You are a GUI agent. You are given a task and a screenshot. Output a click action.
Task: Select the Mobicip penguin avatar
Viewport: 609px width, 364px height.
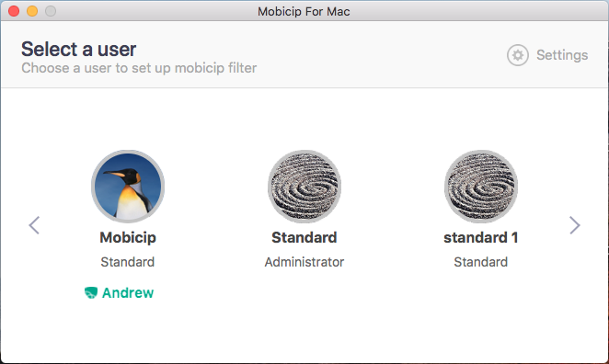tap(128, 187)
